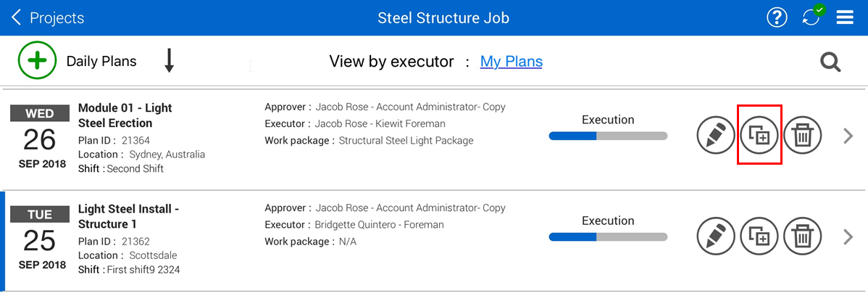The image size is (868, 304).
Task: Toggle sort order arrow beside Daily Plans
Action: point(169,61)
